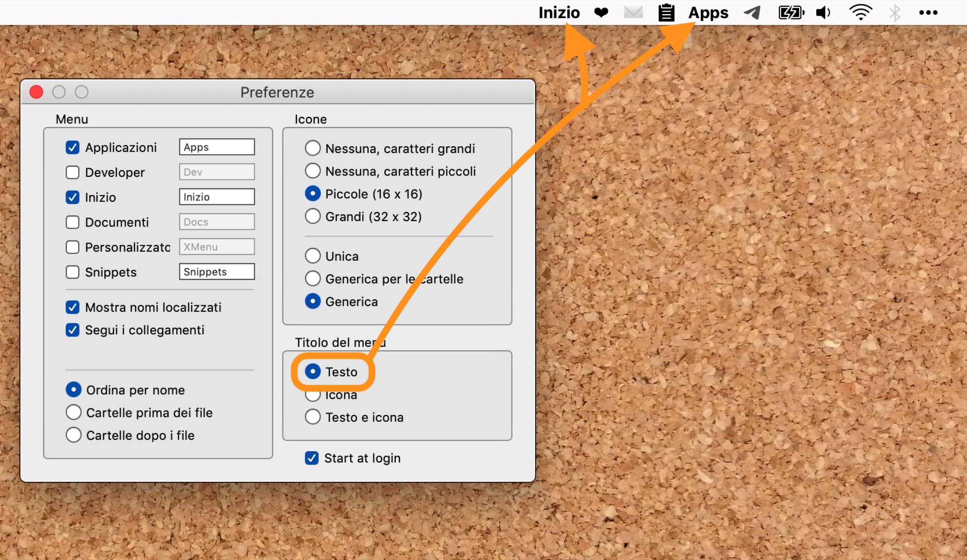This screenshot has height=560, width=967.
Task: Click the Snippets name text field
Action: 217,272
